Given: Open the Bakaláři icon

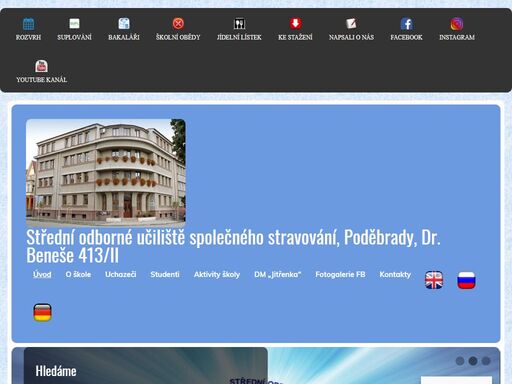Looking at the screenshot, I should [124, 24].
